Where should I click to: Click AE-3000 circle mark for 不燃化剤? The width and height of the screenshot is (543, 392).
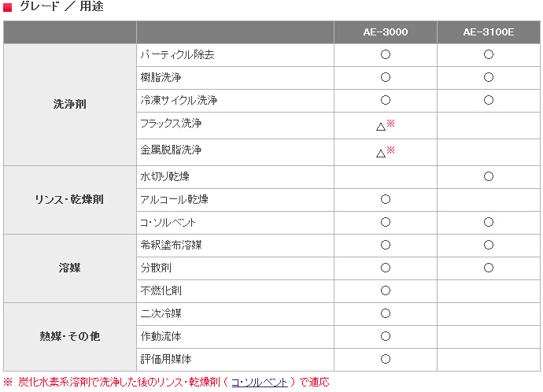pos(386,290)
